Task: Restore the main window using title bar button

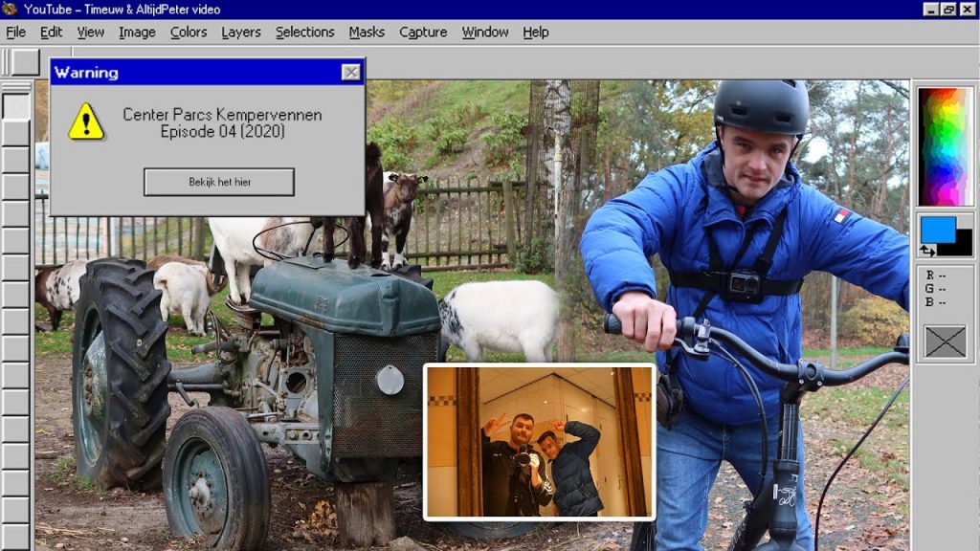Action: pos(947,10)
